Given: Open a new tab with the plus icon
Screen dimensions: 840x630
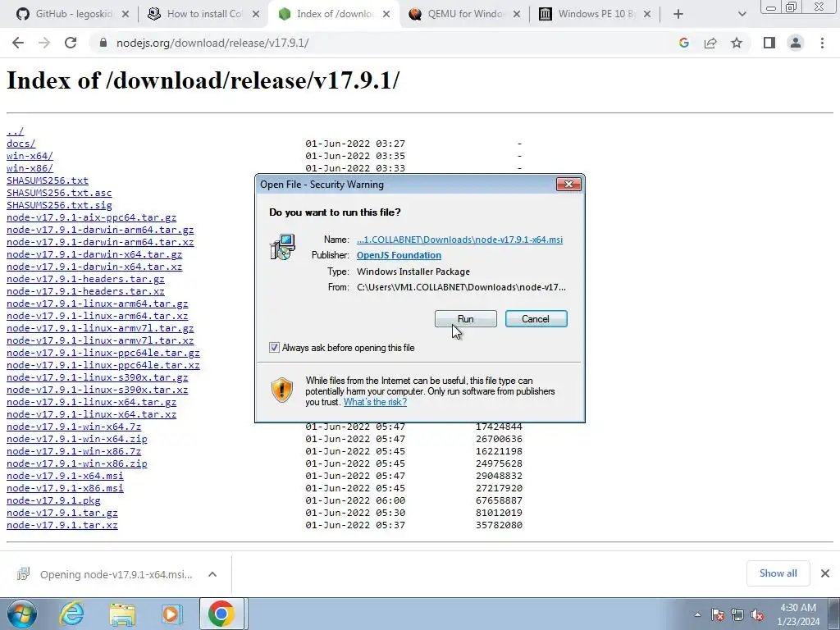Looking at the screenshot, I should coord(678,14).
